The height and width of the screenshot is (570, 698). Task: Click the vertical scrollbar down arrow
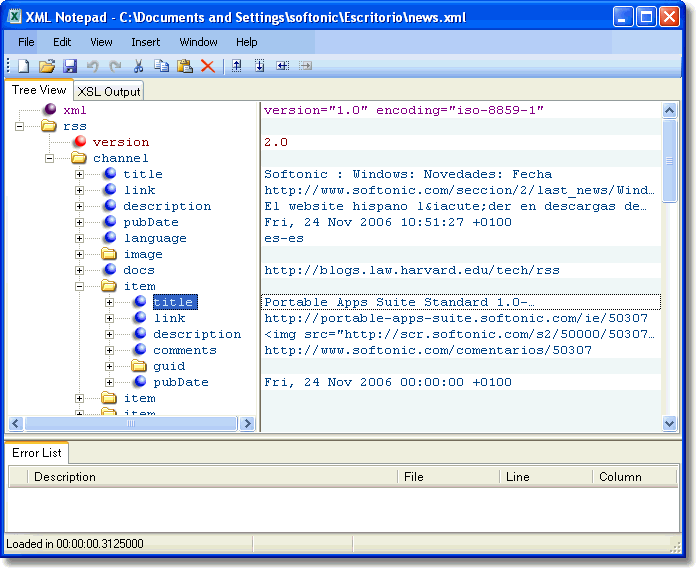(670, 423)
